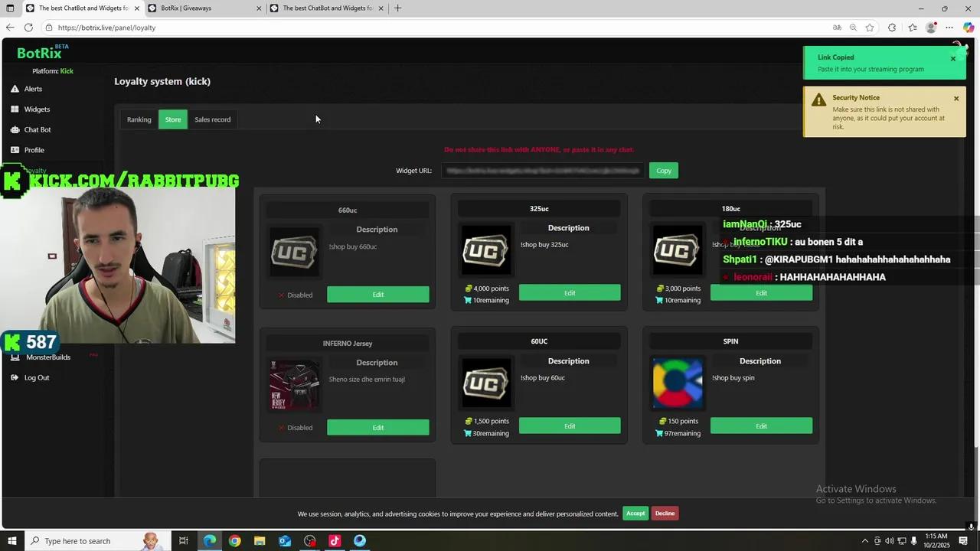Click the browser refresh button

[28, 28]
